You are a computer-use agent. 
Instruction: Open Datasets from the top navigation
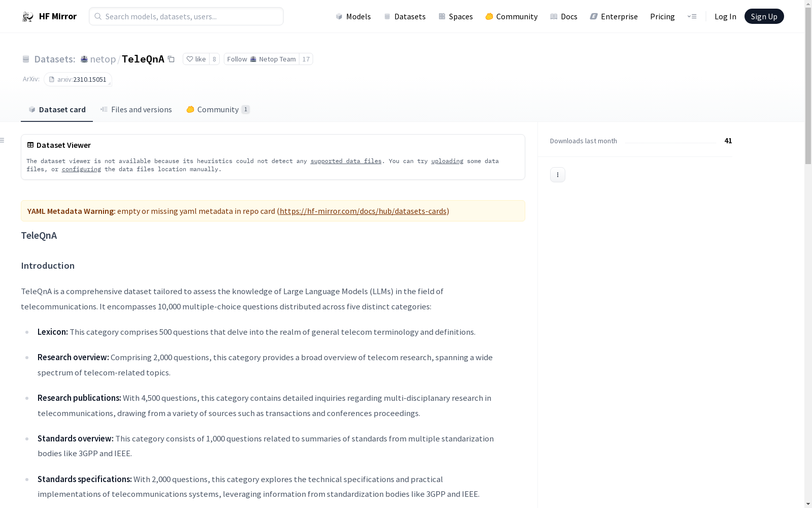pos(404,17)
